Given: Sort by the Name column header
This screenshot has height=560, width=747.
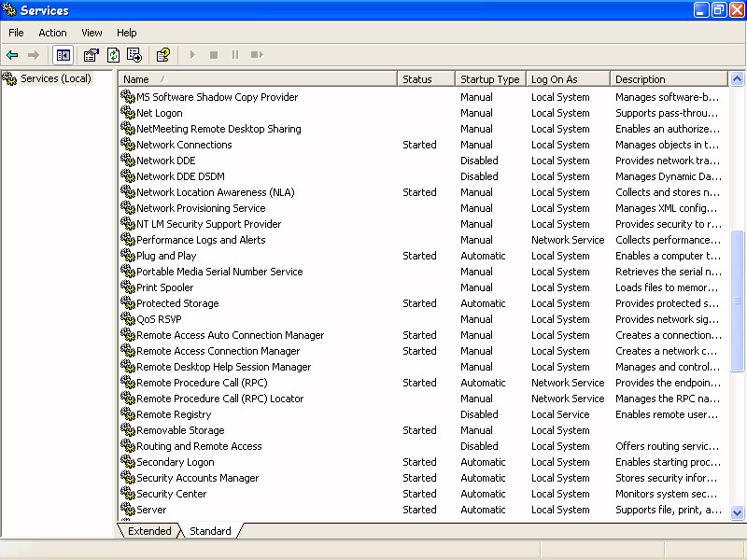Looking at the screenshot, I should coord(258,79).
